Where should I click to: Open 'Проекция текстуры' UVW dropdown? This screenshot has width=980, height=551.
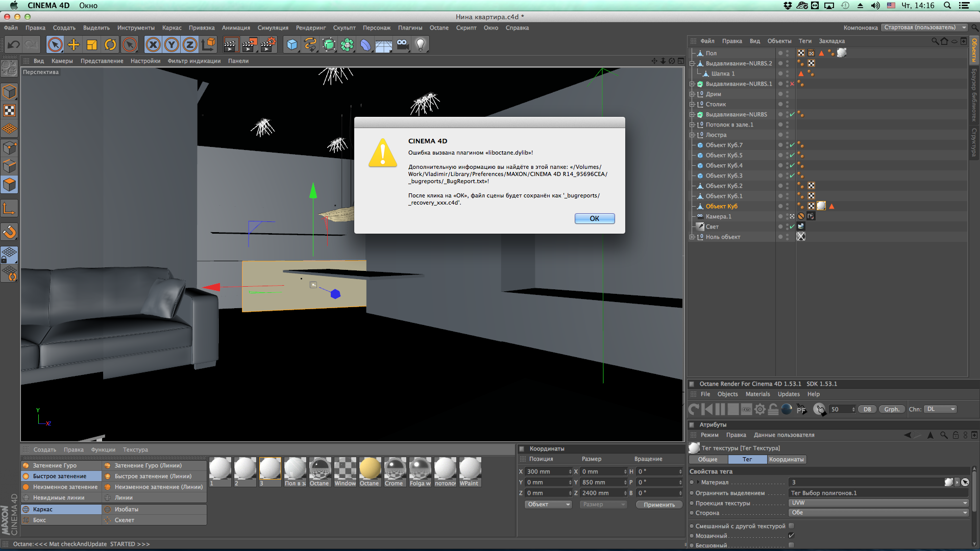878,503
